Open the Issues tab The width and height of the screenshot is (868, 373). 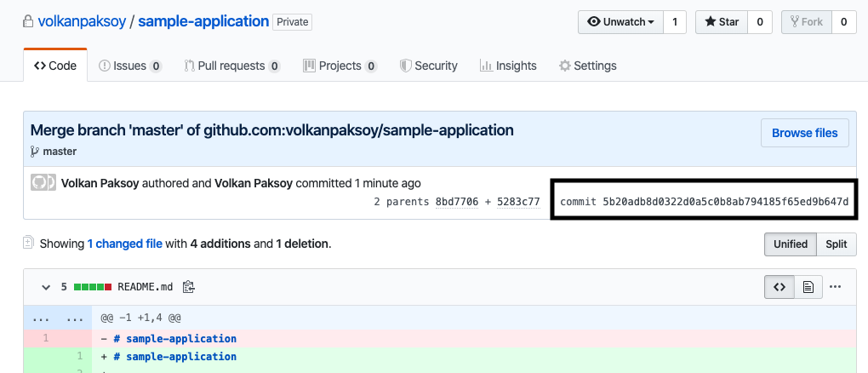(x=129, y=66)
